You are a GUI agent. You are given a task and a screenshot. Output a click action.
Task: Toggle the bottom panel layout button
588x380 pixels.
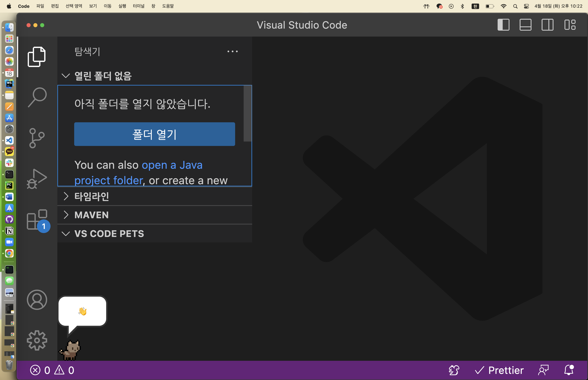(x=525, y=25)
